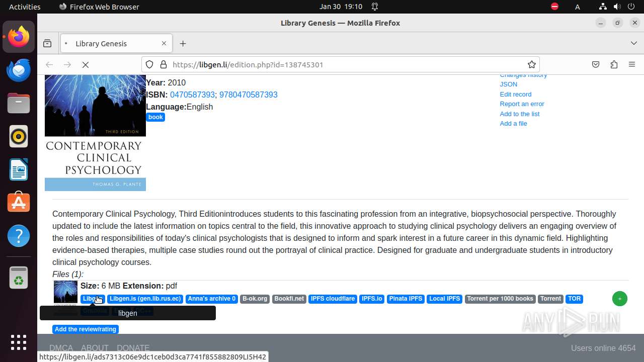Click the Add a file link
644x362 pixels.
coord(514,124)
